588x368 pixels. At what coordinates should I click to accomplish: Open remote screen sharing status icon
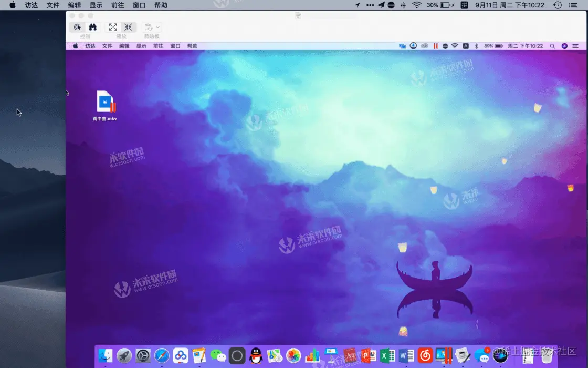tap(402, 46)
